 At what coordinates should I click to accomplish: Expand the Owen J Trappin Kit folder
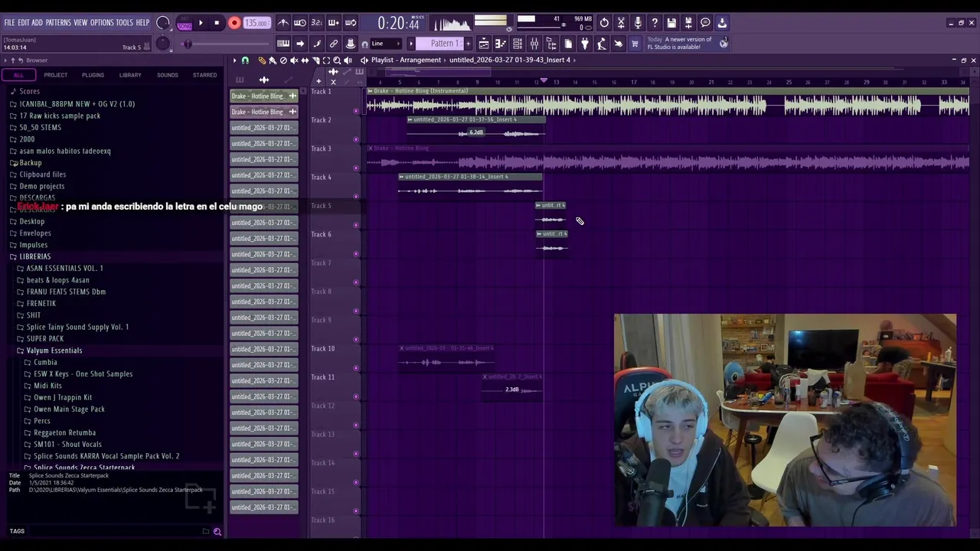tap(63, 397)
